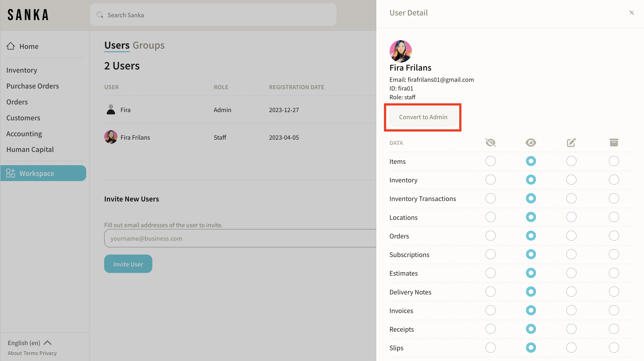Select archive permission for Orders row
The height and width of the screenshot is (361, 644).
(x=614, y=236)
